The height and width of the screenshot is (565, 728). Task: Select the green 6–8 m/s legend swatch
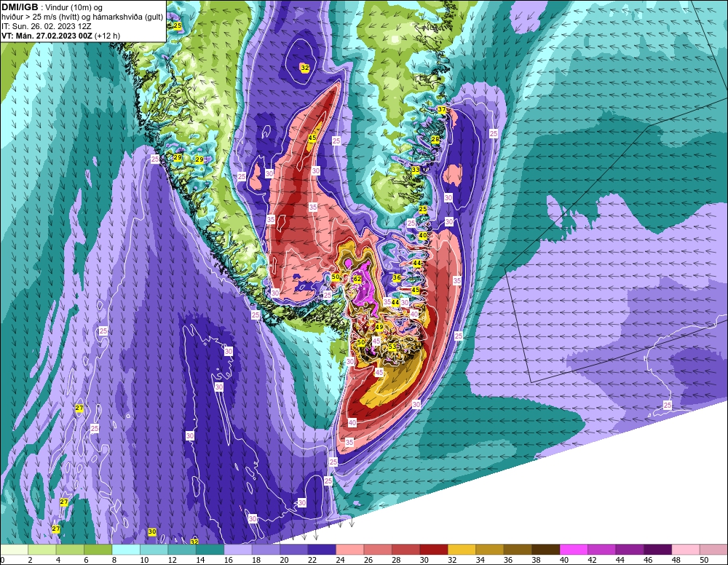[x=98, y=550]
